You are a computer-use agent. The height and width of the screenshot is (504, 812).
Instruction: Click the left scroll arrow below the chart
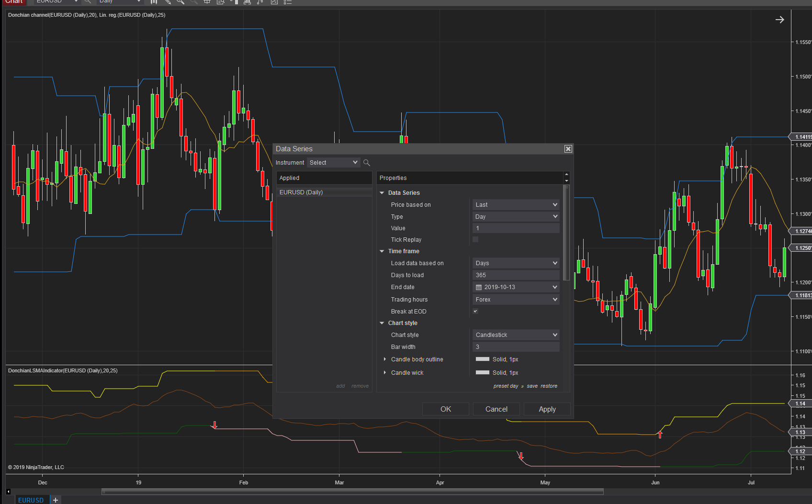[8, 492]
